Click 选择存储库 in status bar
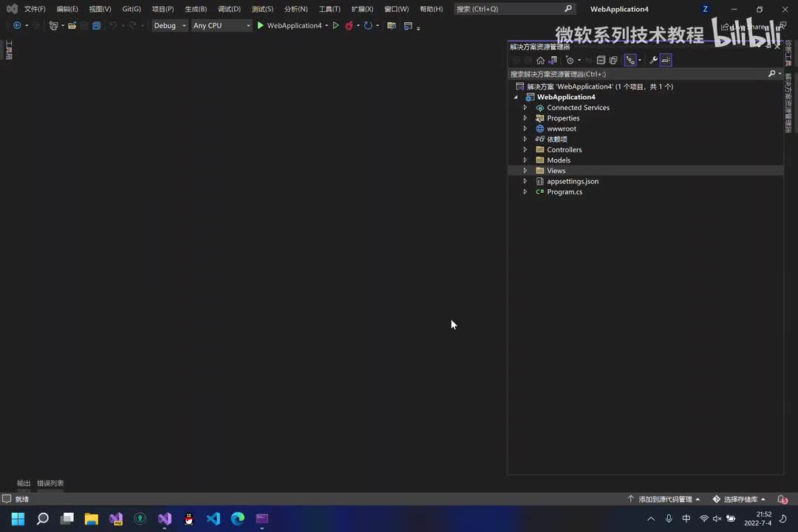798x532 pixels. click(740, 499)
